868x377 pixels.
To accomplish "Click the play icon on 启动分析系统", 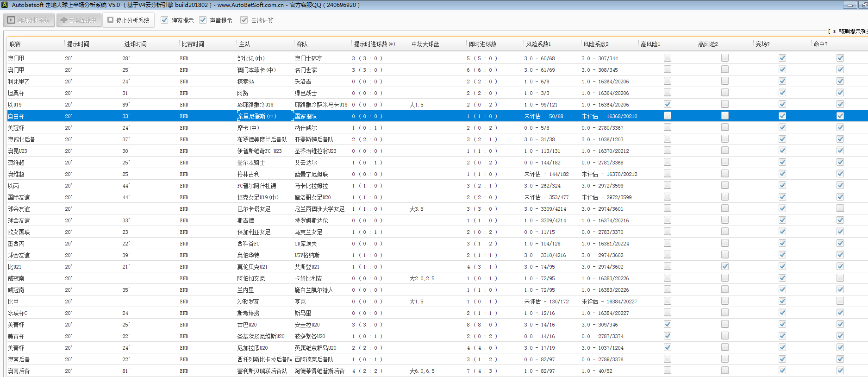I will [11, 20].
